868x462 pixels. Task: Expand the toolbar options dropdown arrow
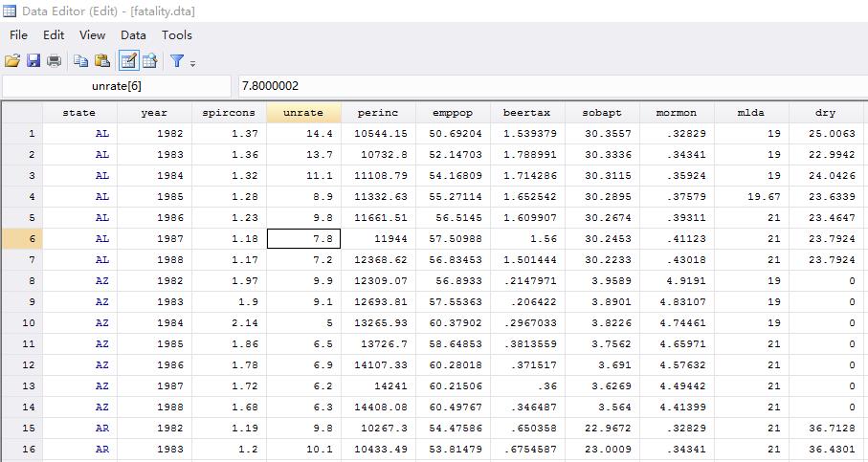click(x=192, y=64)
